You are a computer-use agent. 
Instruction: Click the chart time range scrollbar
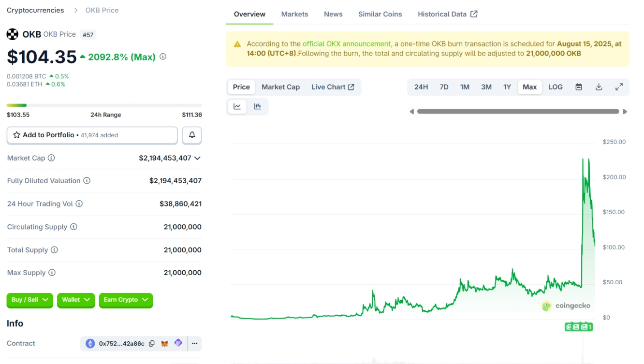[x=518, y=111]
